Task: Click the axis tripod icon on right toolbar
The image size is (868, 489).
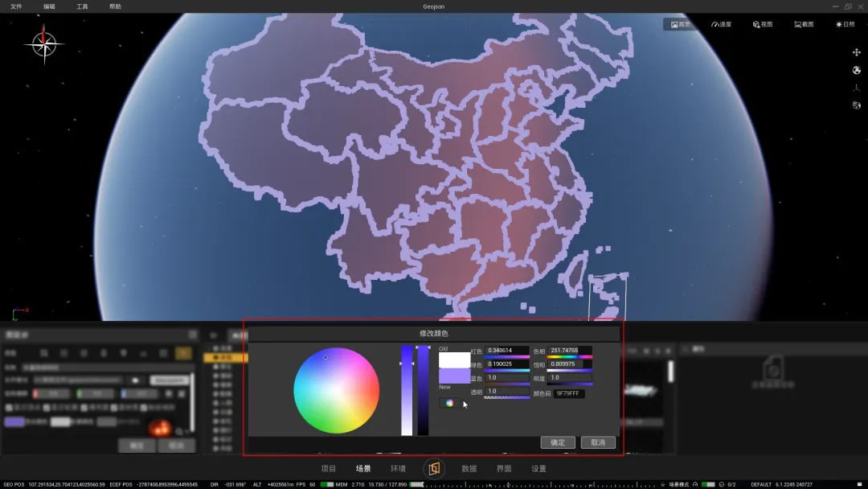Action: pos(857,88)
